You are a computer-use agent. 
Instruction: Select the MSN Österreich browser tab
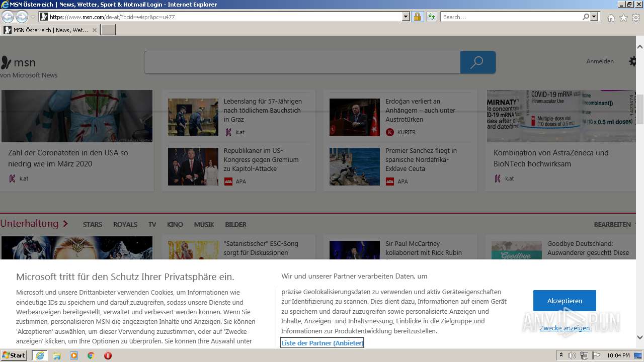click(49, 30)
